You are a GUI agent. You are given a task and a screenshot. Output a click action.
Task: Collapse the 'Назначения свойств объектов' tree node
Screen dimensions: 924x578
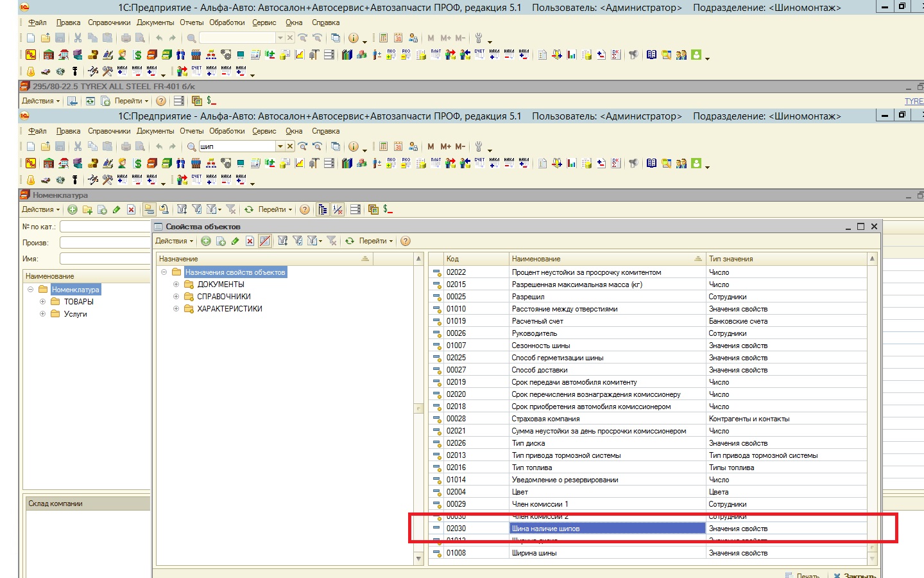(164, 272)
